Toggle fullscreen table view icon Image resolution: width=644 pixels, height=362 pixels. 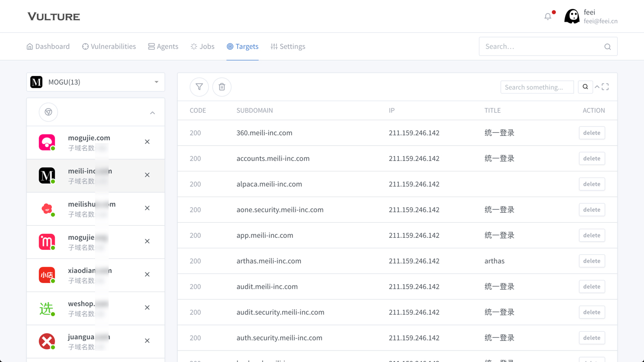605,87
